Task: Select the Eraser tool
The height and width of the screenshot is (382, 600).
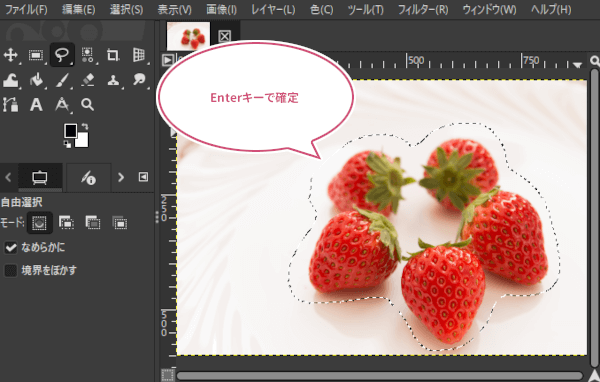Action: (x=88, y=80)
